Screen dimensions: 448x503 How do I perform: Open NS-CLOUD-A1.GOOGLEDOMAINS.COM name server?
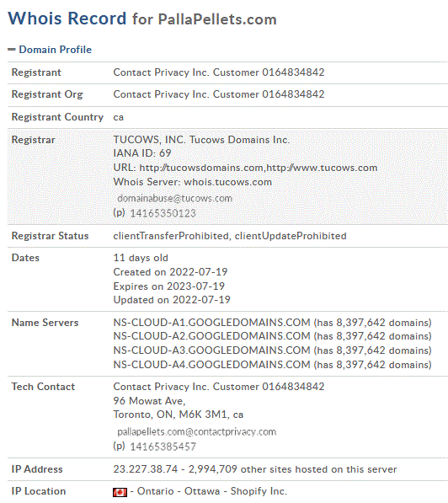click(x=211, y=323)
